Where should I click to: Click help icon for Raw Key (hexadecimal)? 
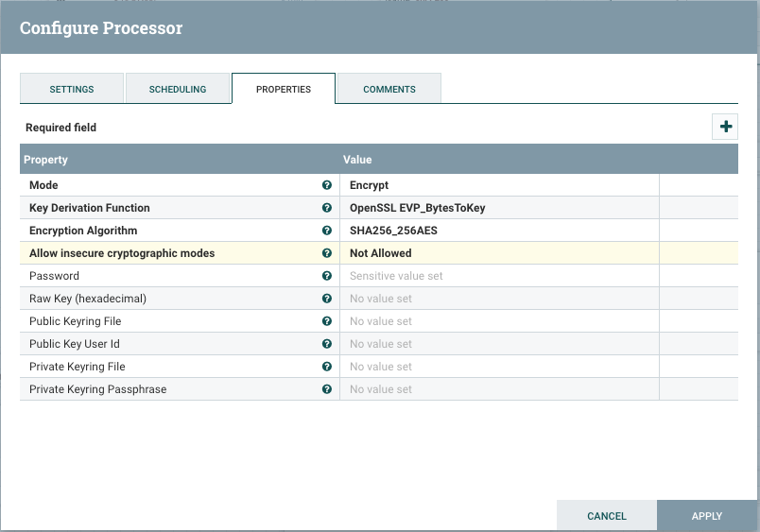(327, 299)
